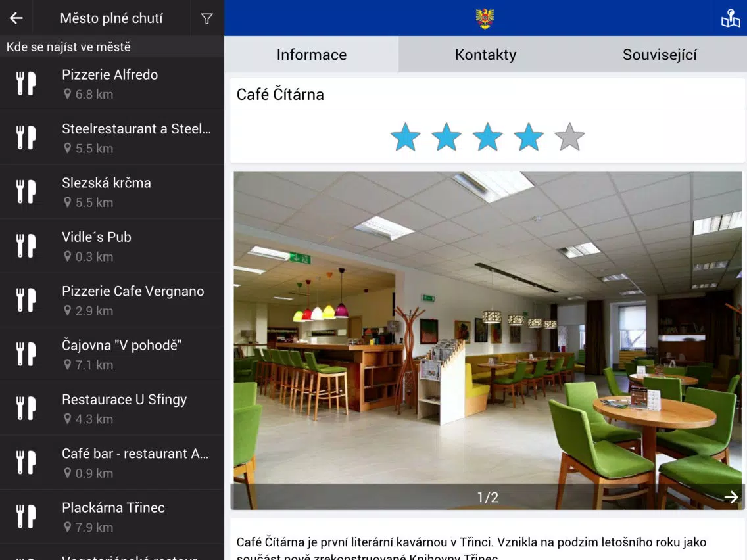This screenshot has width=747, height=560.
Task: Rate with the fifth gray star
Action: (569, 137)
